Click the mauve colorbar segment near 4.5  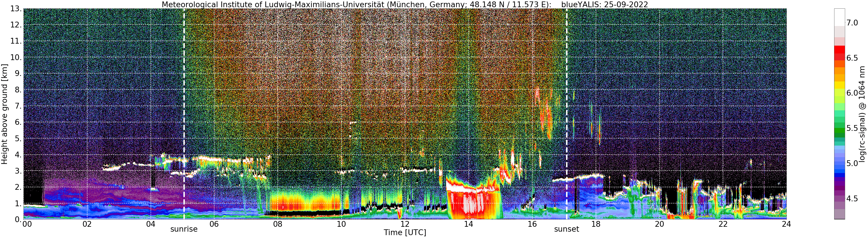tap(839, 199)
